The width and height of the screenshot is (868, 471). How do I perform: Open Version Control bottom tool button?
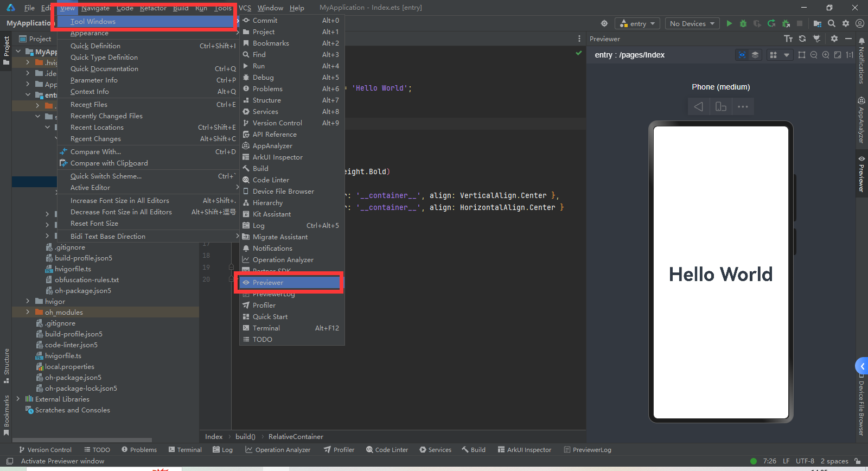(x=45, y=449)
